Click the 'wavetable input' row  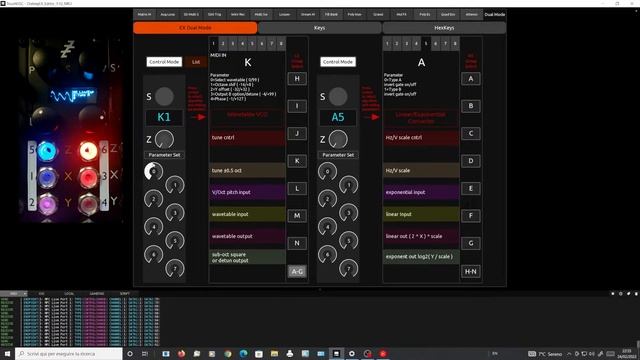[247, 214]
